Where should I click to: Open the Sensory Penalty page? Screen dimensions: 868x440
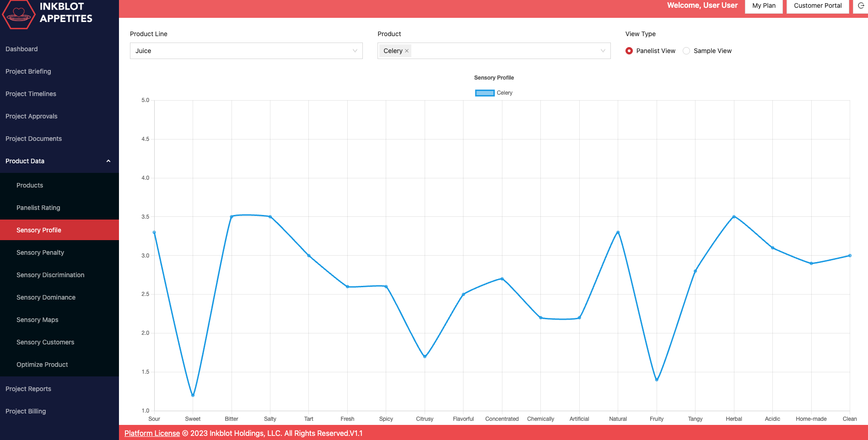(x=40, y=252)
